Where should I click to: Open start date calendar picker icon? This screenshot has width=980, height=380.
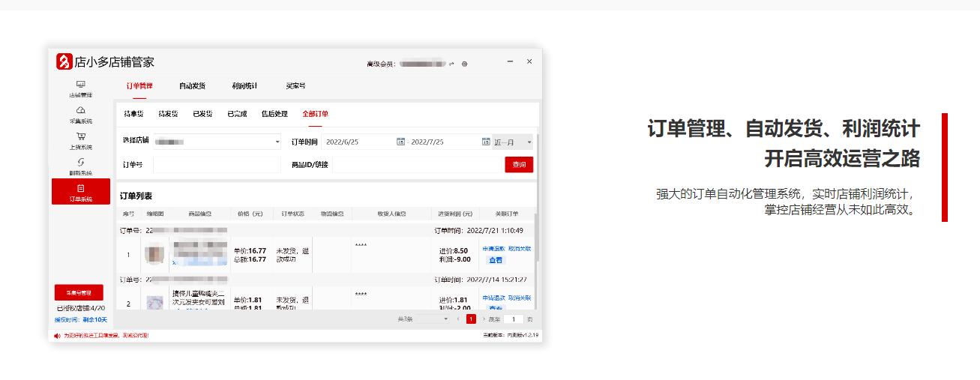pos(400,142)
